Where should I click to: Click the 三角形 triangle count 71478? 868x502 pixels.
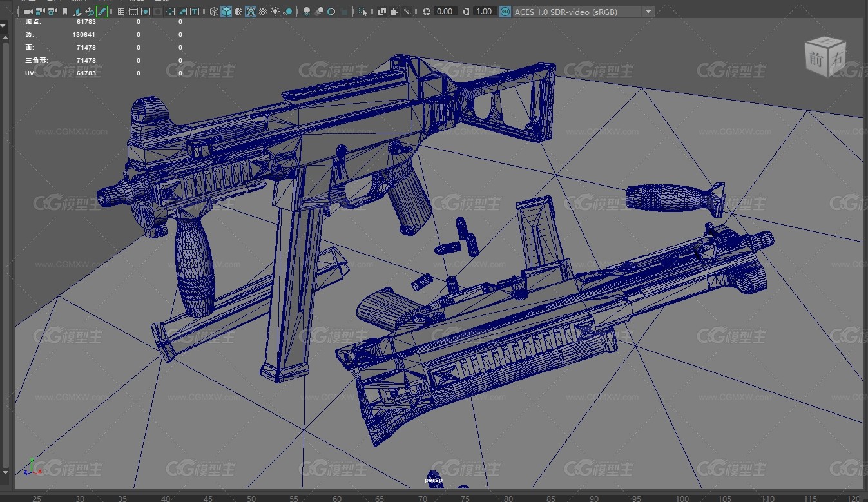click(x=86, y=60)
